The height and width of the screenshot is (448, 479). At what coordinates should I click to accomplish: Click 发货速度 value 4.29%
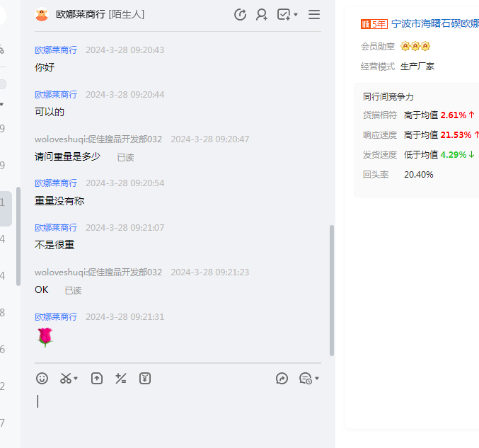click(454, 154)
